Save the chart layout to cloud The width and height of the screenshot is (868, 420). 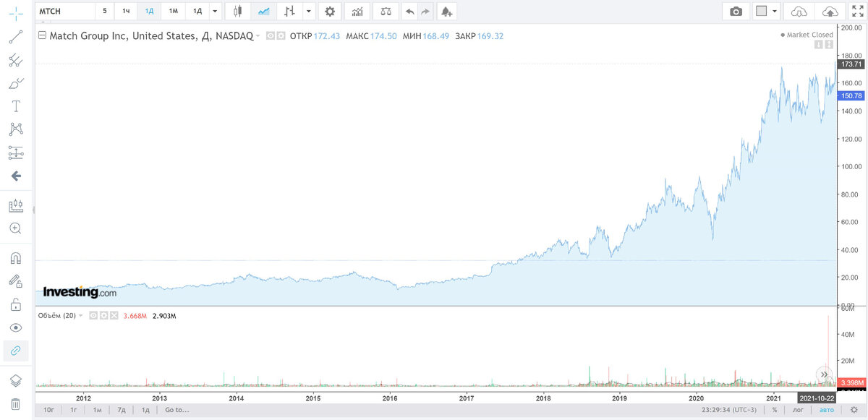coord(831,11)
